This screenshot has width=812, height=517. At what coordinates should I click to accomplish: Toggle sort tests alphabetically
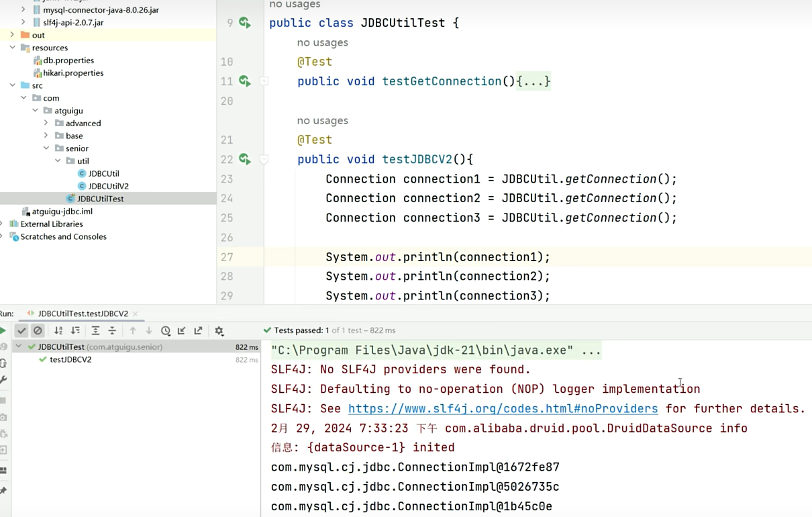[x=58, y=330]
